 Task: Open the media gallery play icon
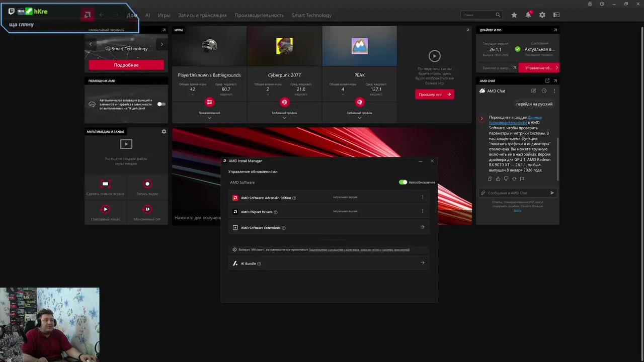click(x=126, y=144)
